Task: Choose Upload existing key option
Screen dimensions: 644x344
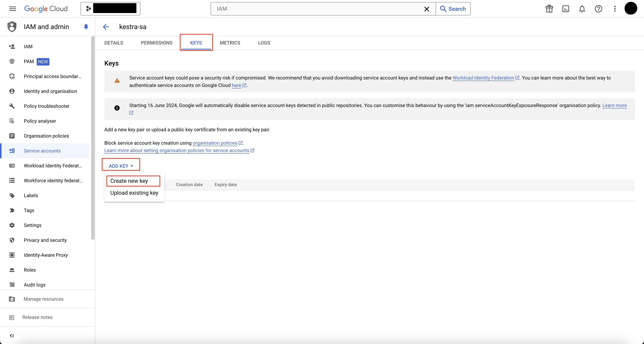Action: coord(134,193)
